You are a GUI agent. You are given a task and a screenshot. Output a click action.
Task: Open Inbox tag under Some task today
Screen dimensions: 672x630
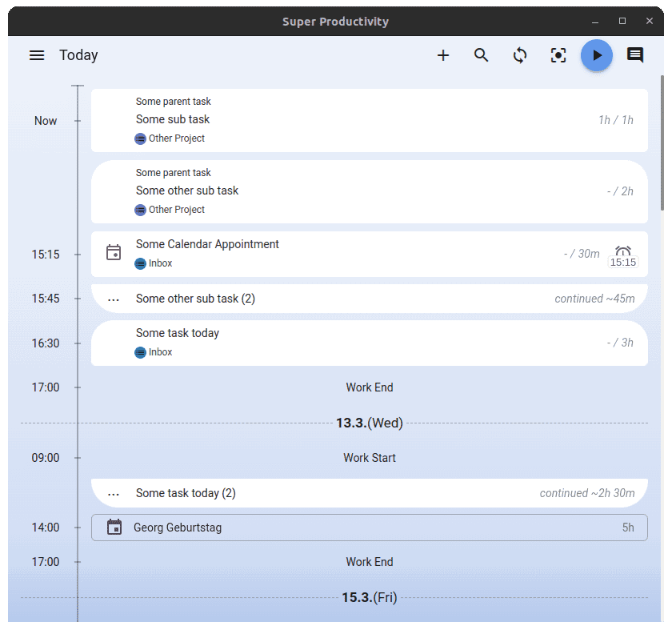(x=154, y=352)
